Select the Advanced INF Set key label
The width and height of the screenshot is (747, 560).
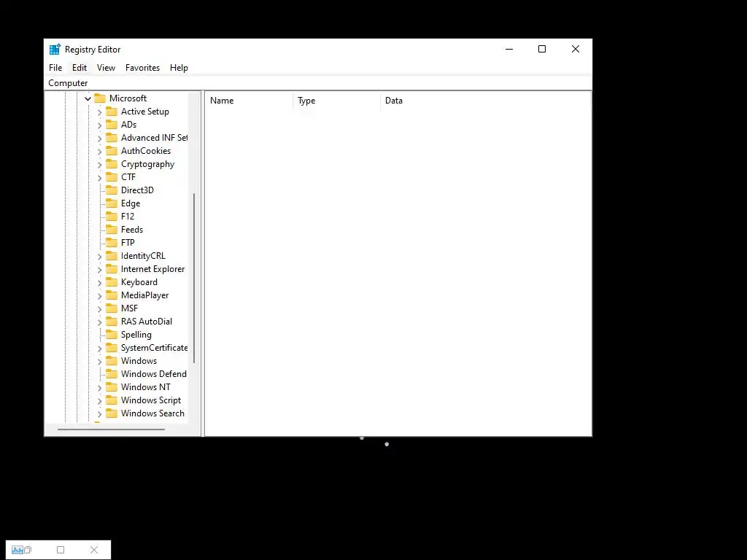[155, 138]
